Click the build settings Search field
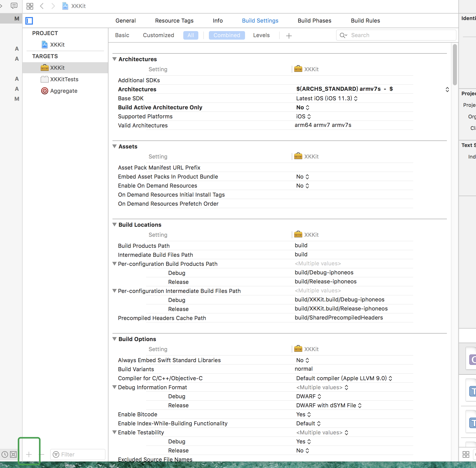 (396, 35)
